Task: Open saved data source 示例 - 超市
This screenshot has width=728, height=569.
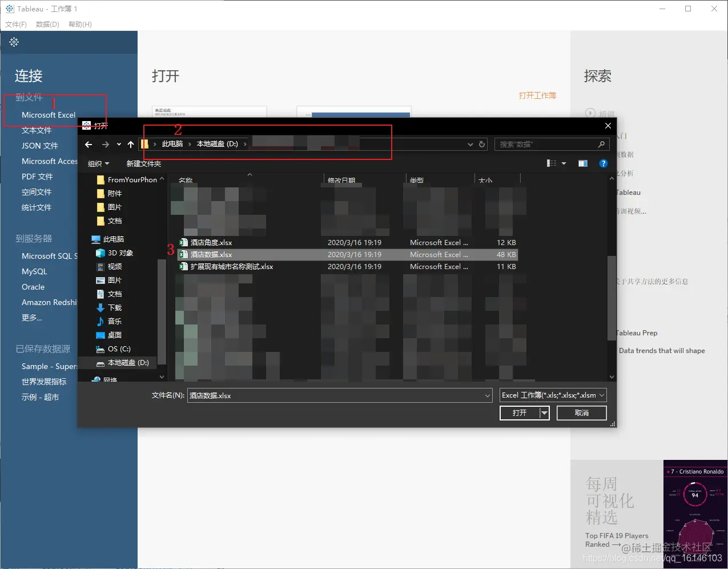Action: pyautogui.click(x=40, y=397)
